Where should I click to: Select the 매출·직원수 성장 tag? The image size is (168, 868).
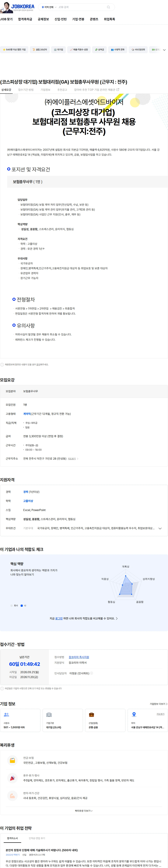pos(79,49)
